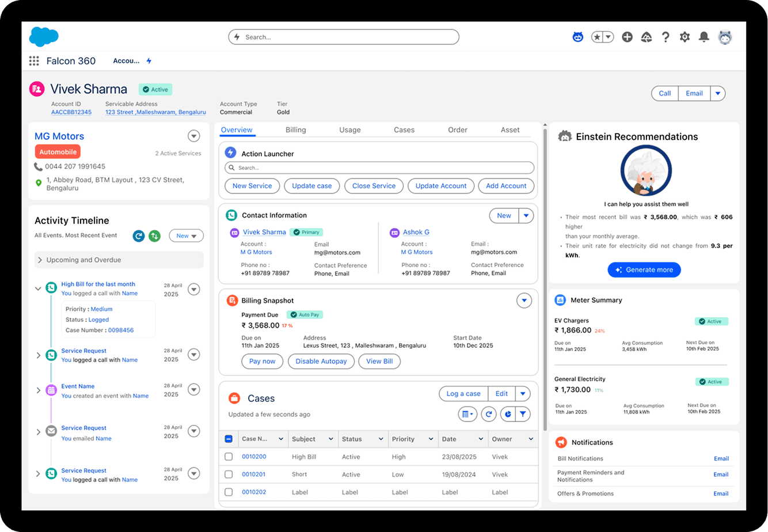
Task: Check the box for case 0010202
Action: point(229,492)
